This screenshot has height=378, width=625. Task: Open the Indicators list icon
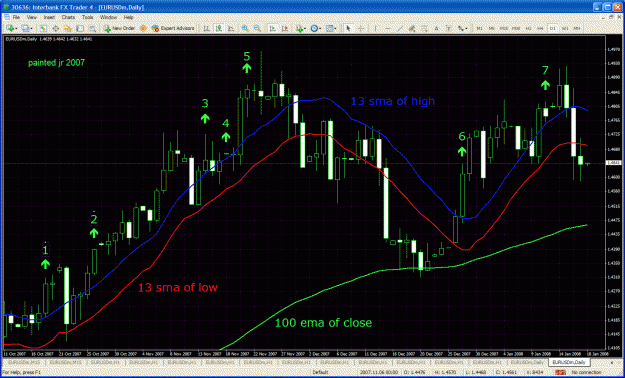click(299, 28)
